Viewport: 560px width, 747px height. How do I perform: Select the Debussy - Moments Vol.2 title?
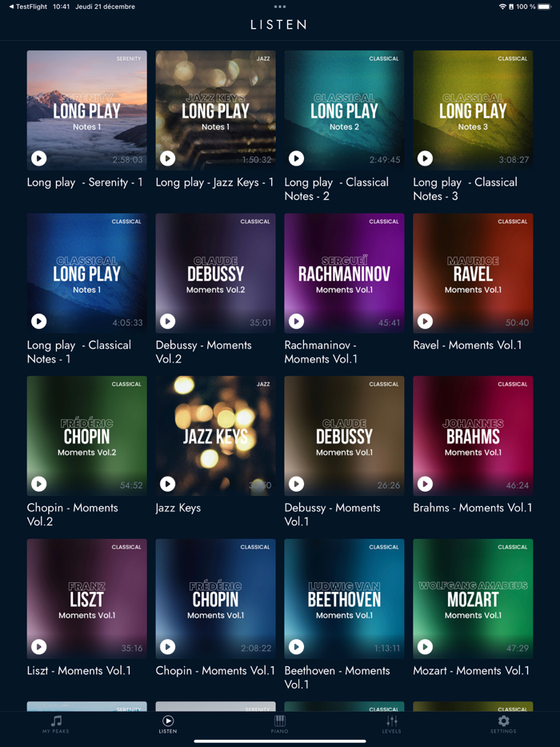point(203,352)
